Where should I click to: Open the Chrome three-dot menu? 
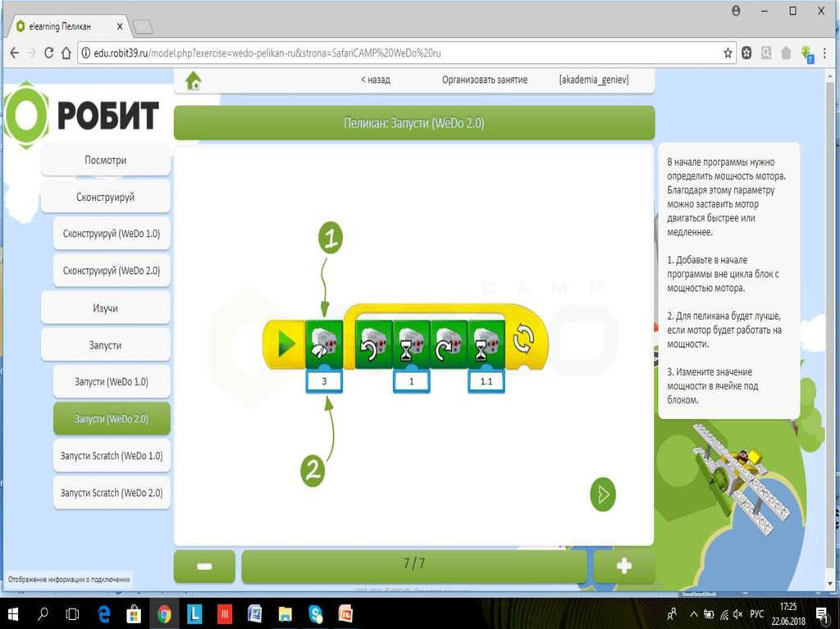coord(824,52)
